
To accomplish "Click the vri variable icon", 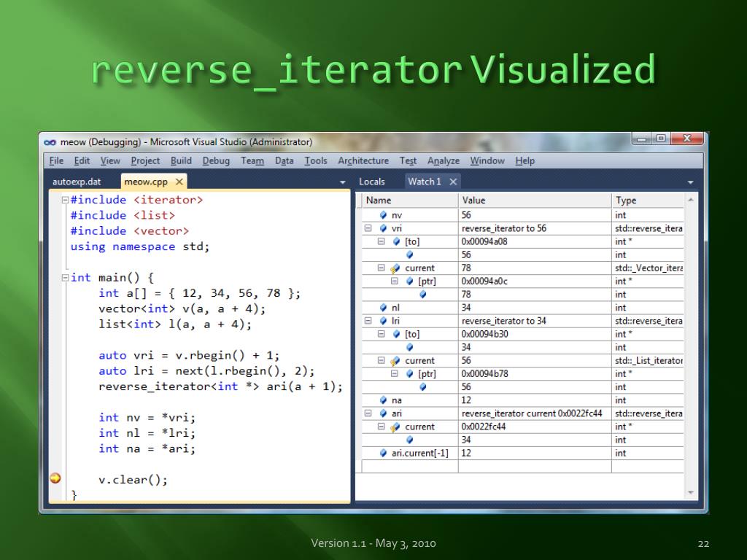I will pos(383,228).
